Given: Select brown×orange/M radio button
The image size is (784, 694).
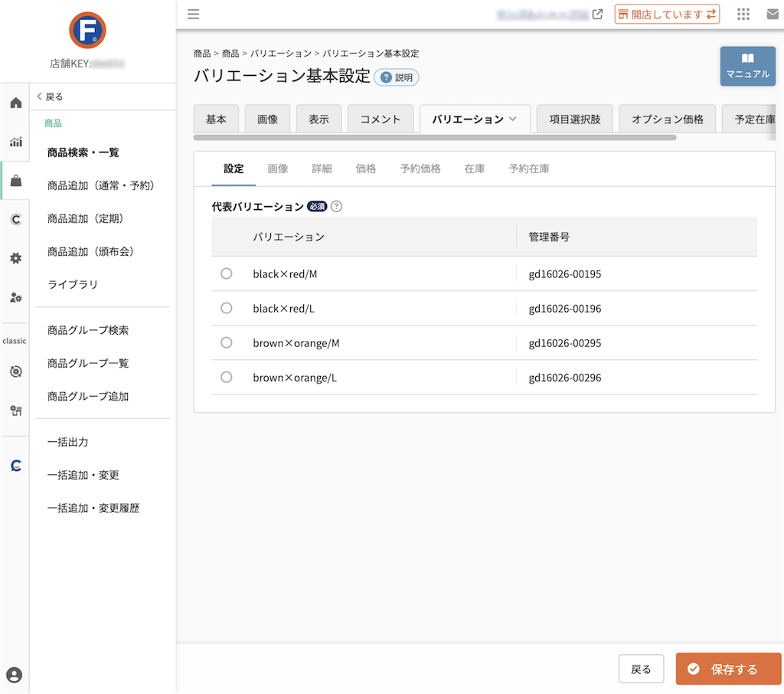Looking at the screenshot, I should (x=227, y=342).
